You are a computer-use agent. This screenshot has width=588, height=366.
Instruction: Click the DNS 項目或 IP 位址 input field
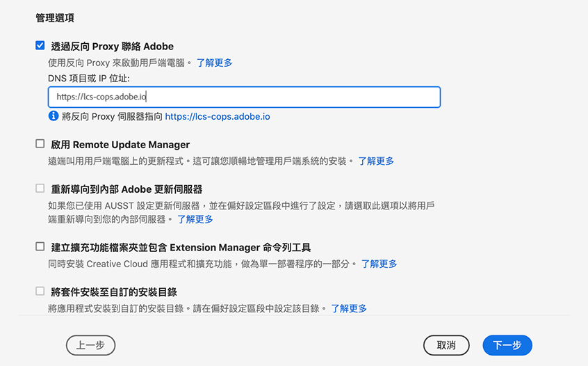tap(244, 97)
